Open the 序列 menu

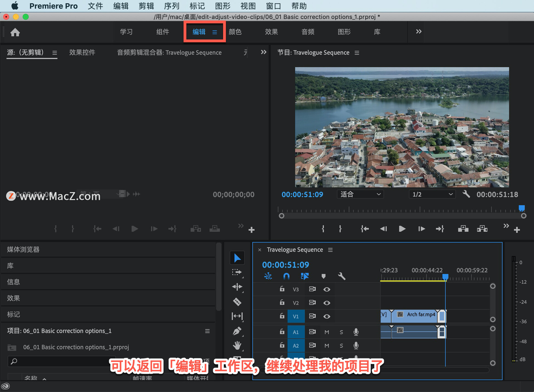[x=172, y=6]
